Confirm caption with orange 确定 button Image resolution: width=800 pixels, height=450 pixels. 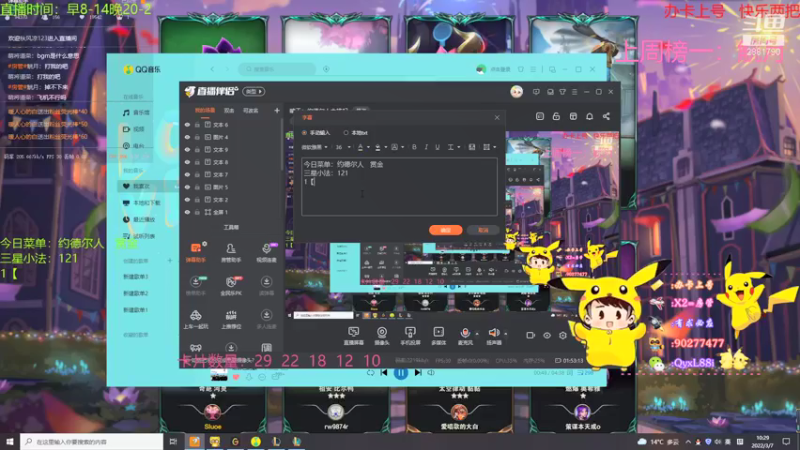click(x=445, y=230)
